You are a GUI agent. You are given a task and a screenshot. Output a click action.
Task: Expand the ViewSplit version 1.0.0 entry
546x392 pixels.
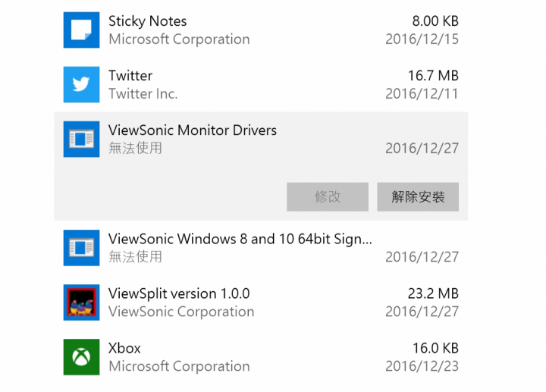coord(179,293)
